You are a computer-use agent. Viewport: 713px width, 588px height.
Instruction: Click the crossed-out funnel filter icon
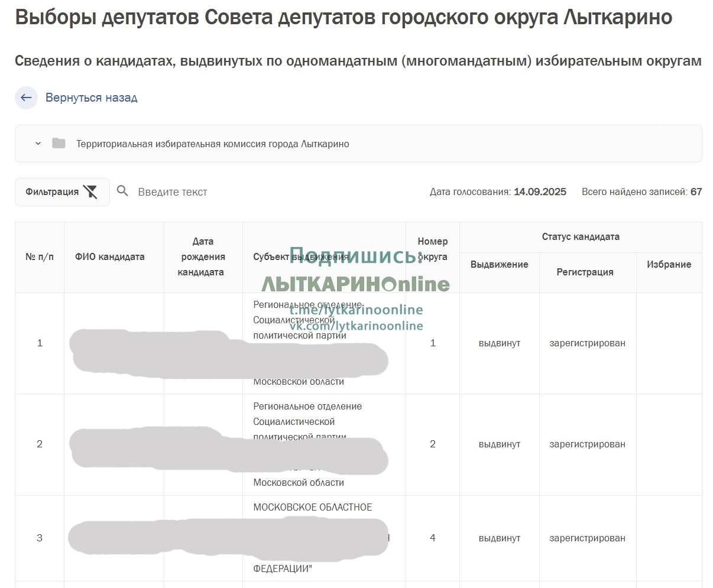tap(90, 192)
